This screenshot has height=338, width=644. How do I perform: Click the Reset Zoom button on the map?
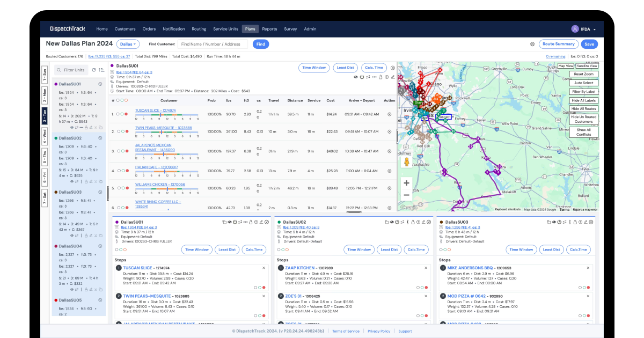click(x=583, y=75)
